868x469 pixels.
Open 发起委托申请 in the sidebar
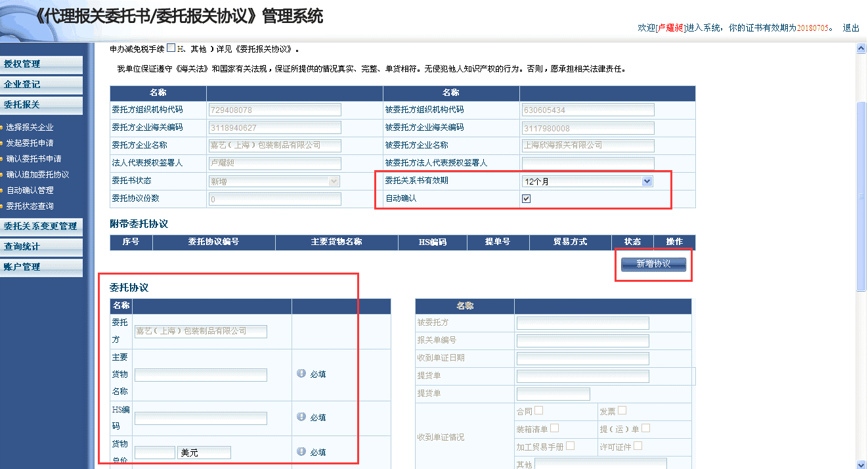(x=30, y=143)
